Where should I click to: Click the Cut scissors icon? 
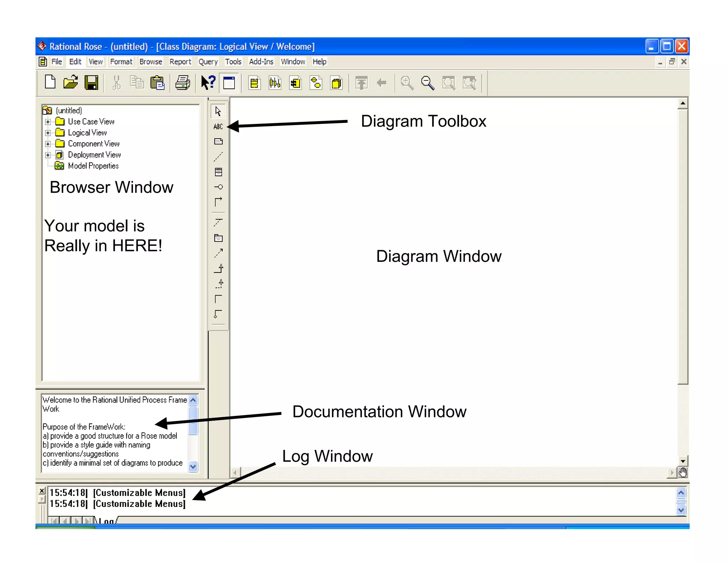[116, 83]
